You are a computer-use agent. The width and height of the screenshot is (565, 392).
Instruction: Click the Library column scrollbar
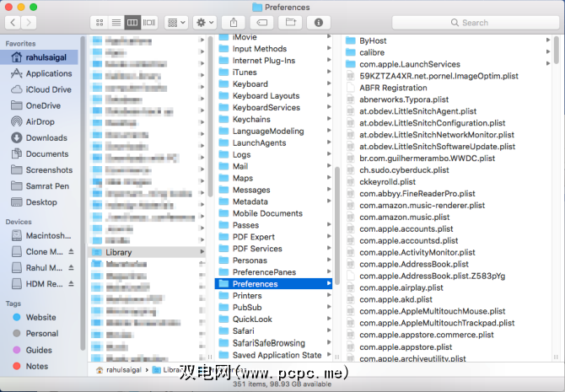click(x=337, y=226)
